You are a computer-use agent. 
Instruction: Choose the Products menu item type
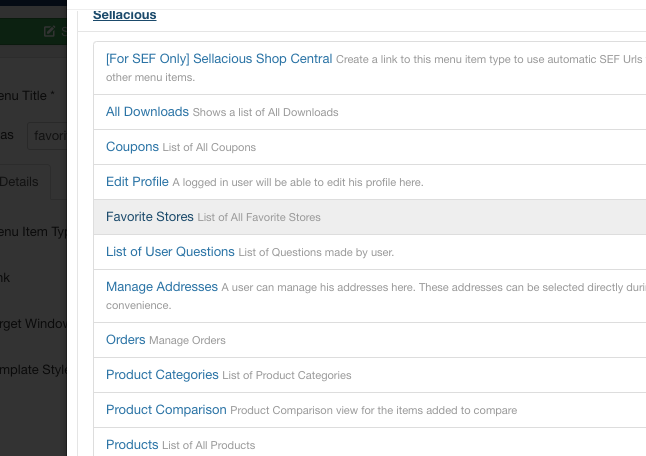[132, 444]
